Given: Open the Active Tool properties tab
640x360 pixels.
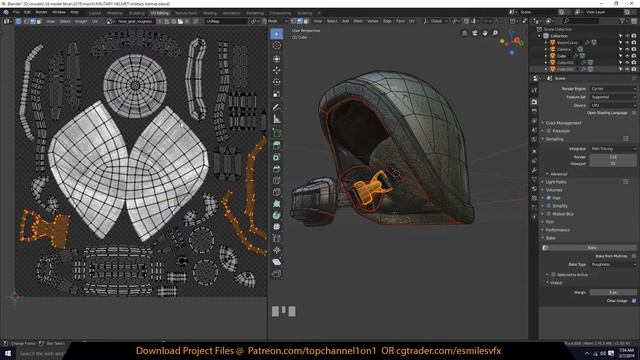Looking at the screenshot, I should click(534, 91).
